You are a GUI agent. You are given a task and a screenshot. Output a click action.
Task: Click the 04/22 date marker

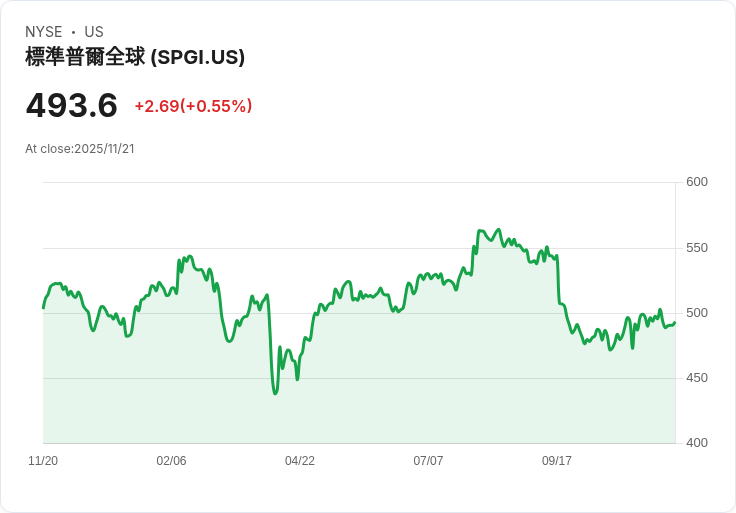300,461
